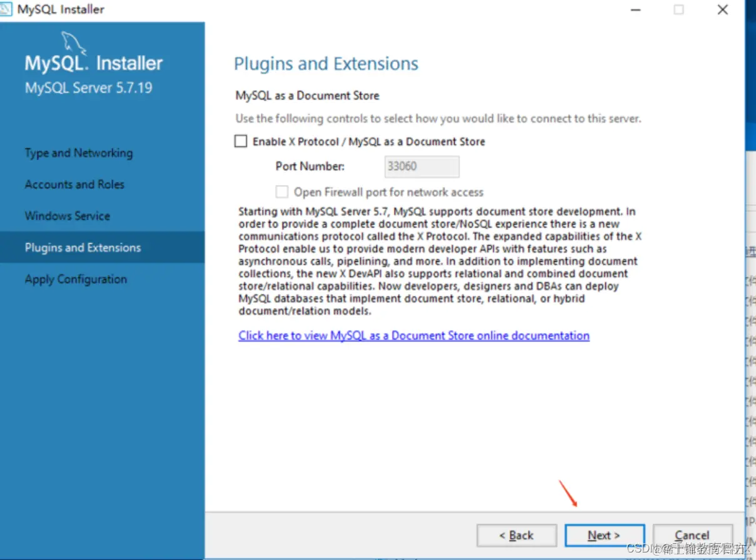Go to the Accounts and Roles step
The width and height of the screenshot is (756, 560).
click(74, 184)
